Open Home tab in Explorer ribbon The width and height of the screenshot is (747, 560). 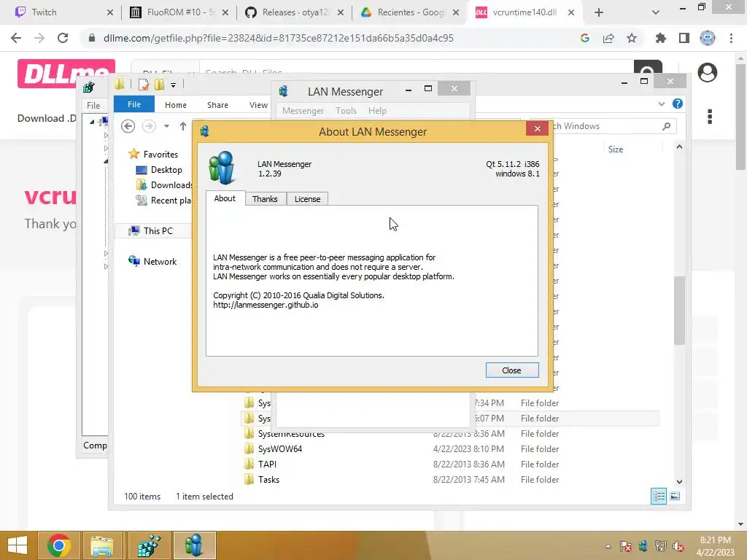point(176,105)
